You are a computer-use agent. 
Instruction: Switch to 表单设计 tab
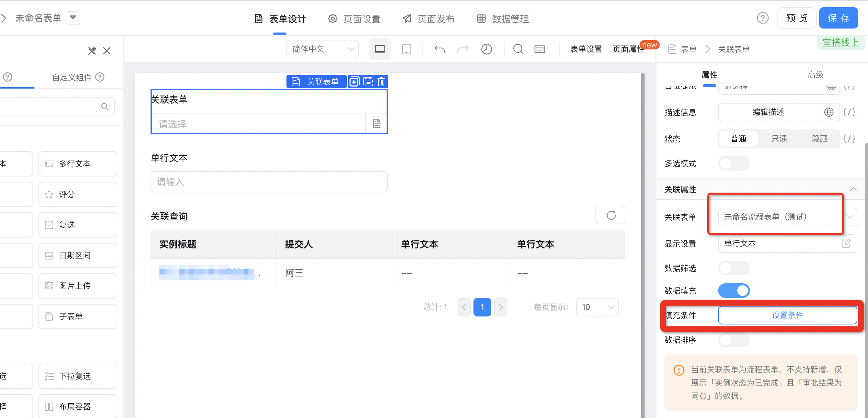pos(280,19)
